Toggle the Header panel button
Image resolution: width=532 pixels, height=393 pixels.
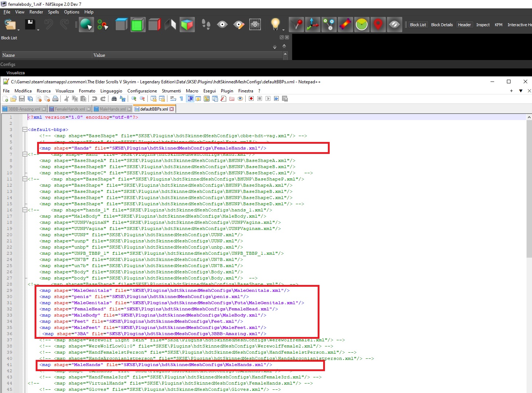tap(464, 25)
